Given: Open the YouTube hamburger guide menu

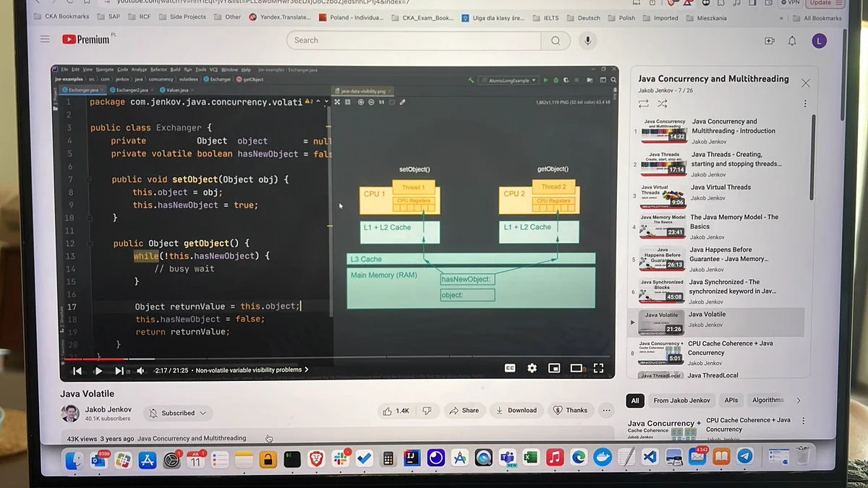Looking at the screenshot, I should pyautogui.click(x=45, y=40).
